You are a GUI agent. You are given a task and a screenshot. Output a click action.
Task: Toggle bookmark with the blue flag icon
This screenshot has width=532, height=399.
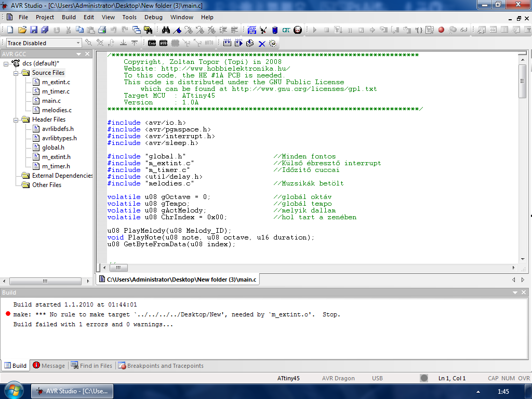tap(177, 30)
